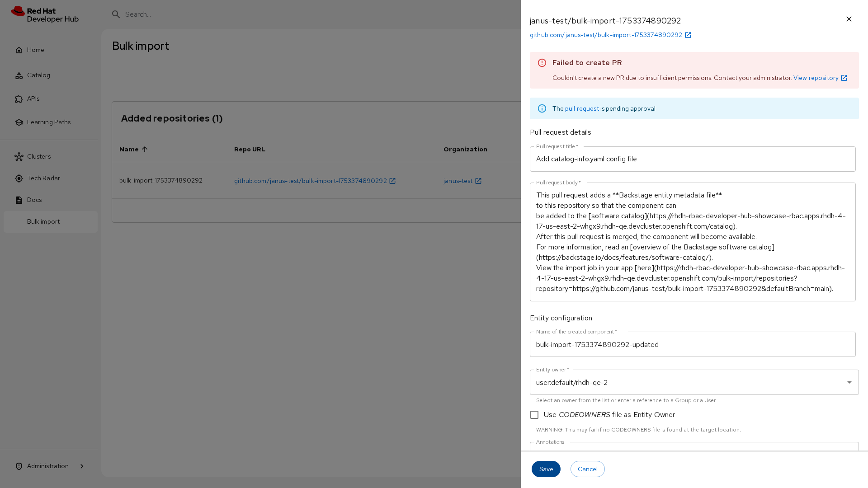Click the Tech Radar sidebar icon
Screen dimensions: 868x488
click(x=19, y=178)
